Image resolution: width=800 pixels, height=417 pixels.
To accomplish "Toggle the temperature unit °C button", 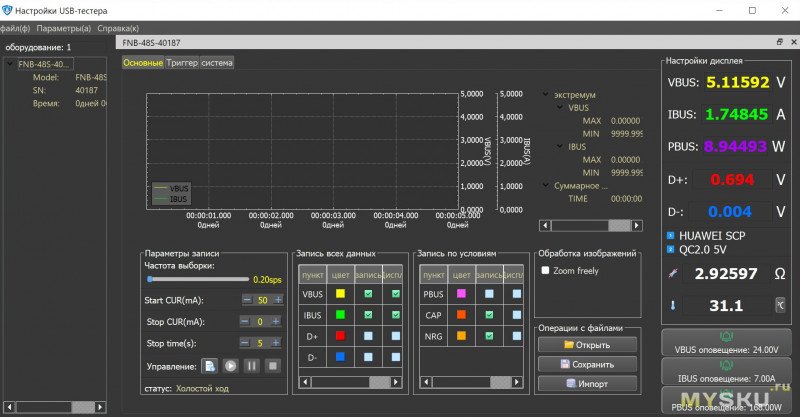I will click(779, 306).
